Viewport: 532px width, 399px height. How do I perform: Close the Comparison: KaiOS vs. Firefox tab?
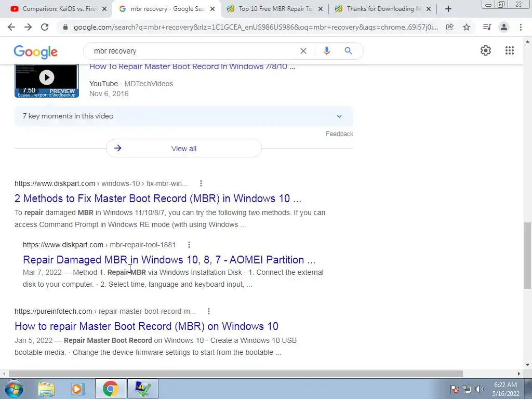[x=104, y=9]
